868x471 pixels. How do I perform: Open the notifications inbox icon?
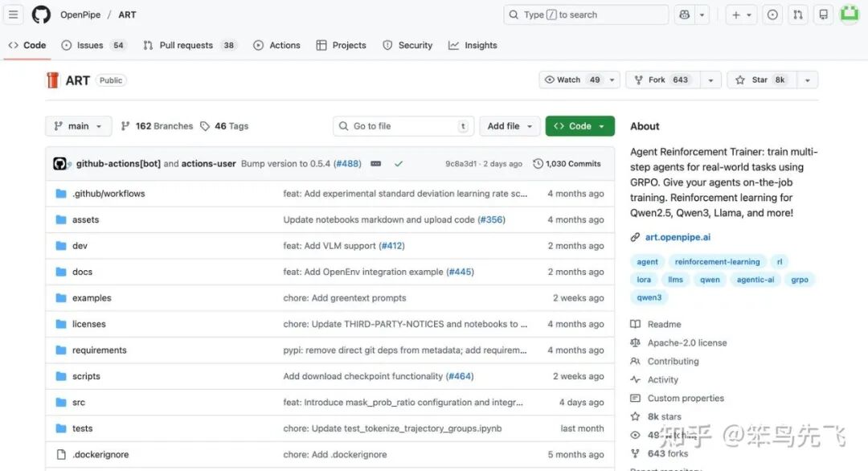pyautogui.click(x=823, y=14)
